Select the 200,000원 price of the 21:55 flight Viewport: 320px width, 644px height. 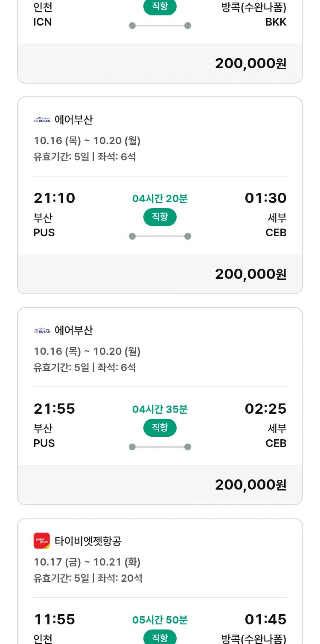click(250, 484)
